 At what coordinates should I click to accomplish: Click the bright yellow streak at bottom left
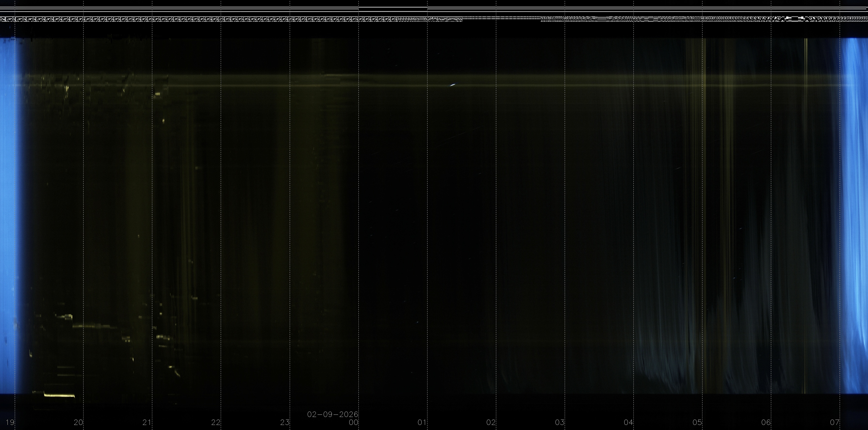pyautogui.click(x=59, y=395)
